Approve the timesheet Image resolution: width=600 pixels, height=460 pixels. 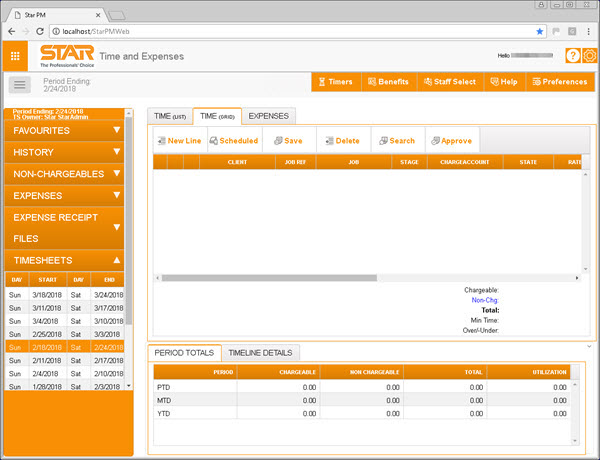click(x=452, y=141)
